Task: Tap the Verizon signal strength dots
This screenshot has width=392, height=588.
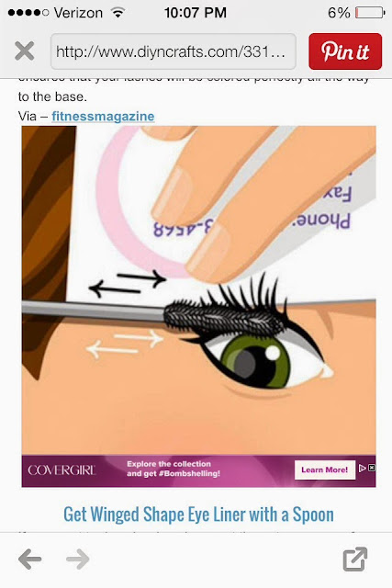Action: click(x=28, y=13)
